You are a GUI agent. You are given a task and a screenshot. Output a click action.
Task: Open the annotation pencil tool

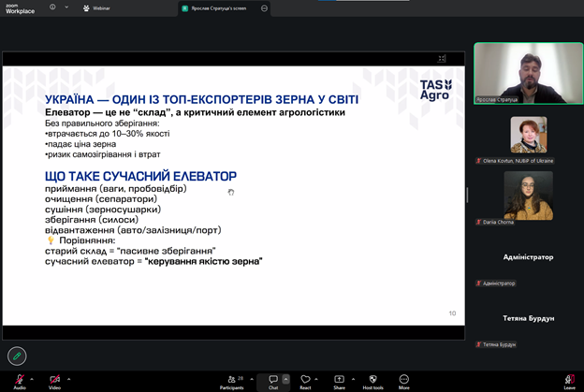(x=17, y=356)
